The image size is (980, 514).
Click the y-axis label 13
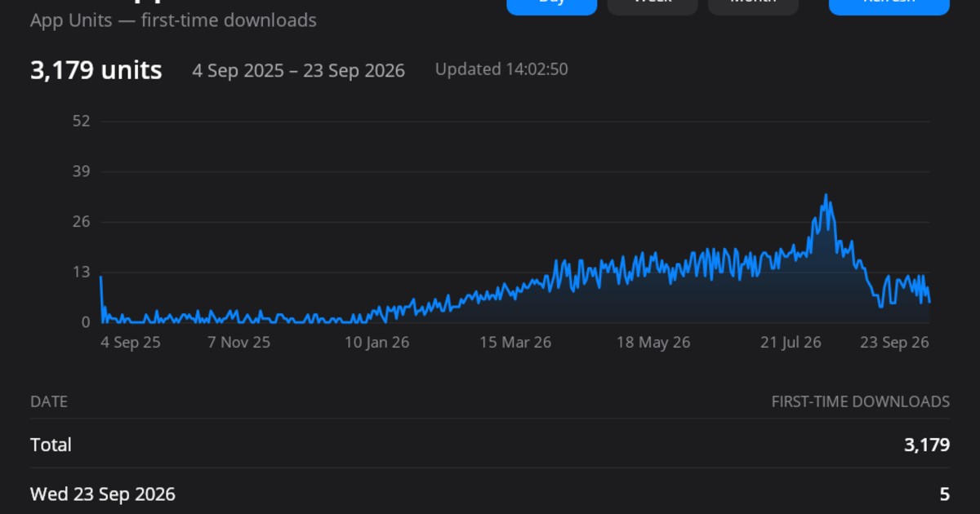[82, 272]
